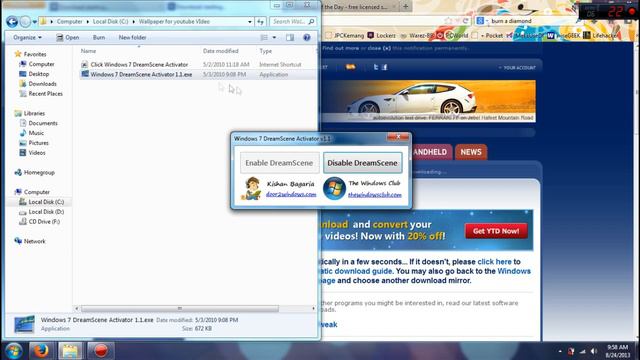
Task: Click the Enable DreamScene button
Action: [279, 163]
